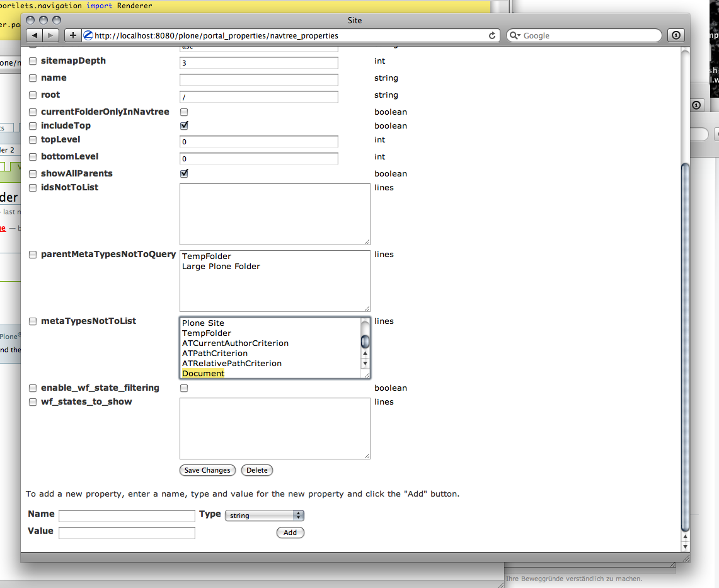Click the red link in background page
This screenshot has width=719, height=588.
(3, 228)
